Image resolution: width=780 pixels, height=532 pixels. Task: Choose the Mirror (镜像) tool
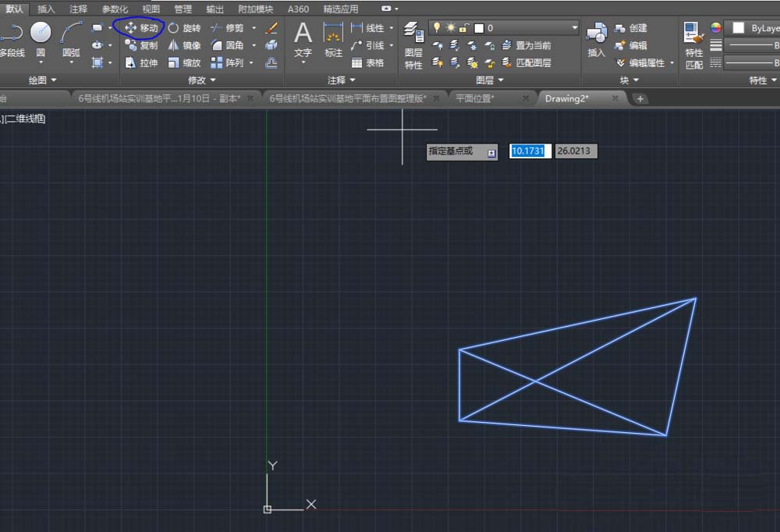pyautogui.click(x=184, y=45)
